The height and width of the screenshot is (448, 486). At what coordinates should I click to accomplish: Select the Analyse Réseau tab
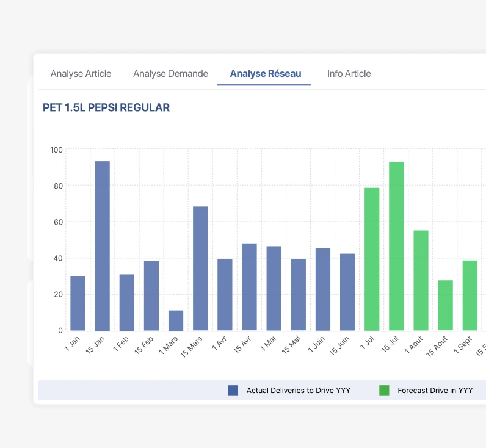coord(265,74)
